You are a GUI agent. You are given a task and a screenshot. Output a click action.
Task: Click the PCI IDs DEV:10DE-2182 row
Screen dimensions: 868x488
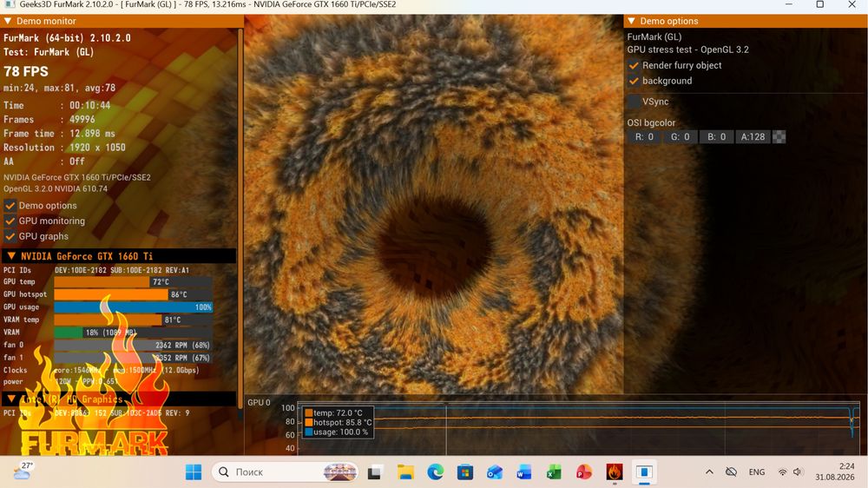pyautogui.click(x=96, y=270)
